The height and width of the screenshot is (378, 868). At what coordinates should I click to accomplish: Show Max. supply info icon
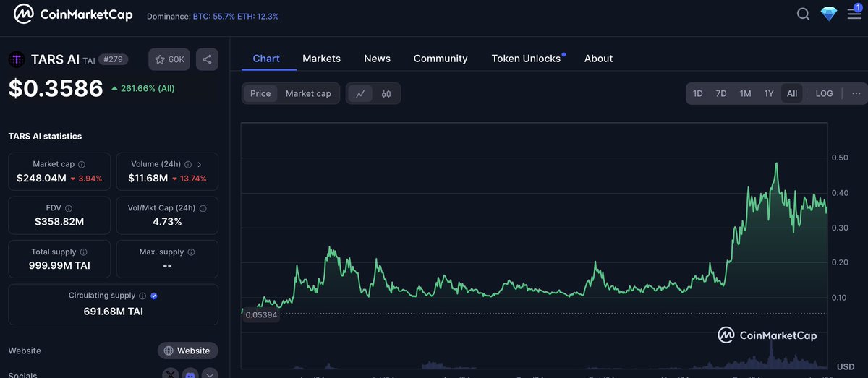191,252
